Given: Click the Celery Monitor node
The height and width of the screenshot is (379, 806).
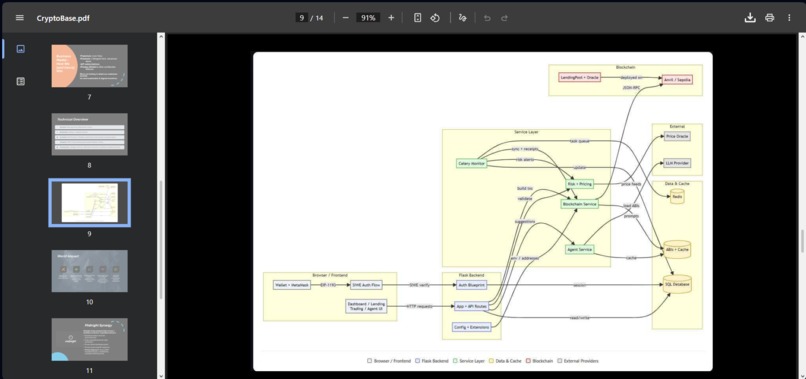Looking at the screenshot, I should (x=471, y=164).
